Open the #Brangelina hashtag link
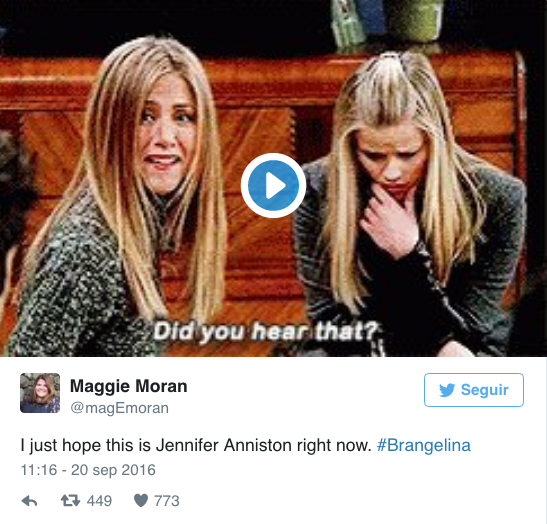Screen dimensions: 547x524 point(424,445)
